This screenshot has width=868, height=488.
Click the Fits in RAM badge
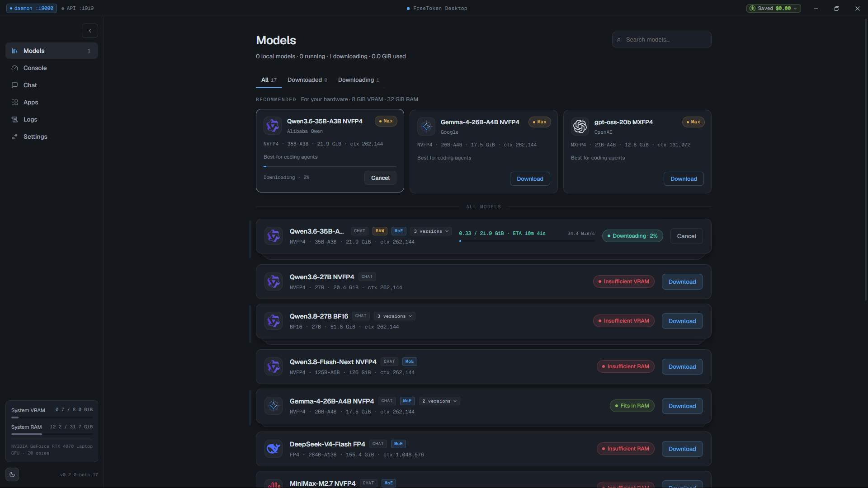(632, 406)
